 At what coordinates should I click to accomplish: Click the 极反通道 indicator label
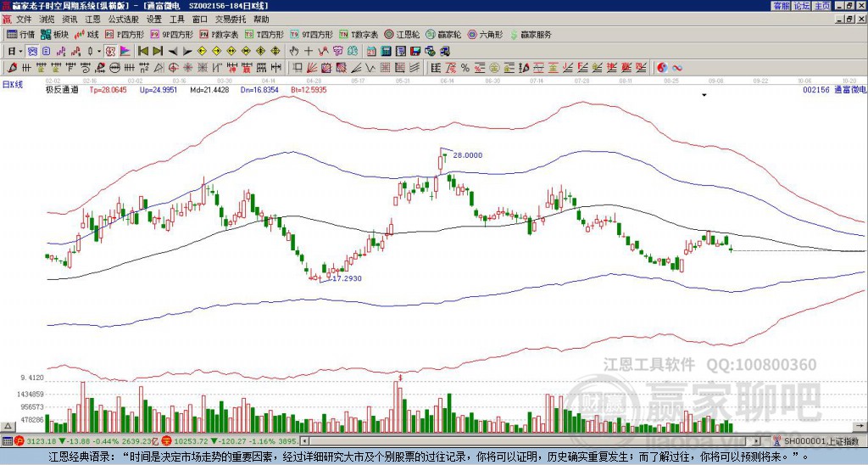coord(62,89)
